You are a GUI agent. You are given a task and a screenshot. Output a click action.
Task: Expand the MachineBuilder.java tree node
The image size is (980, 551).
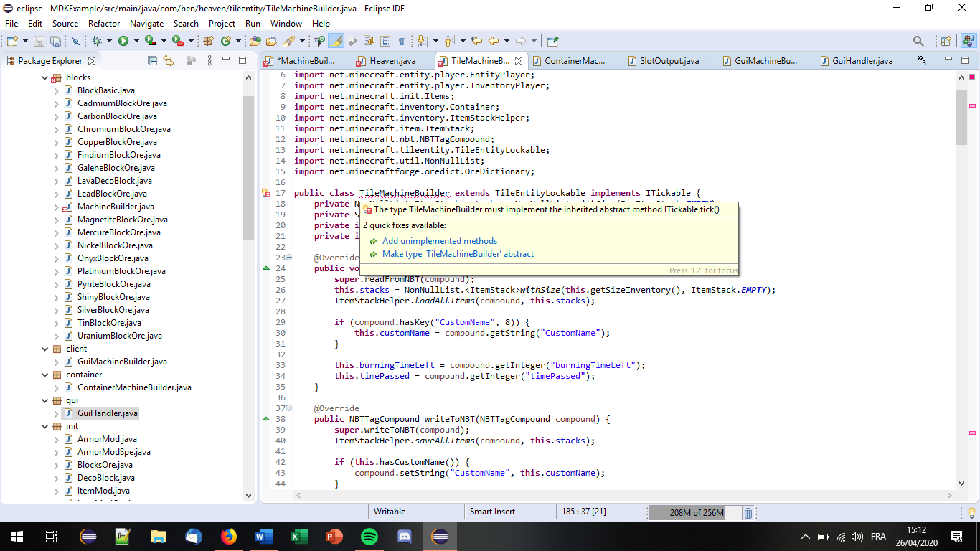(x=57, y=207)
